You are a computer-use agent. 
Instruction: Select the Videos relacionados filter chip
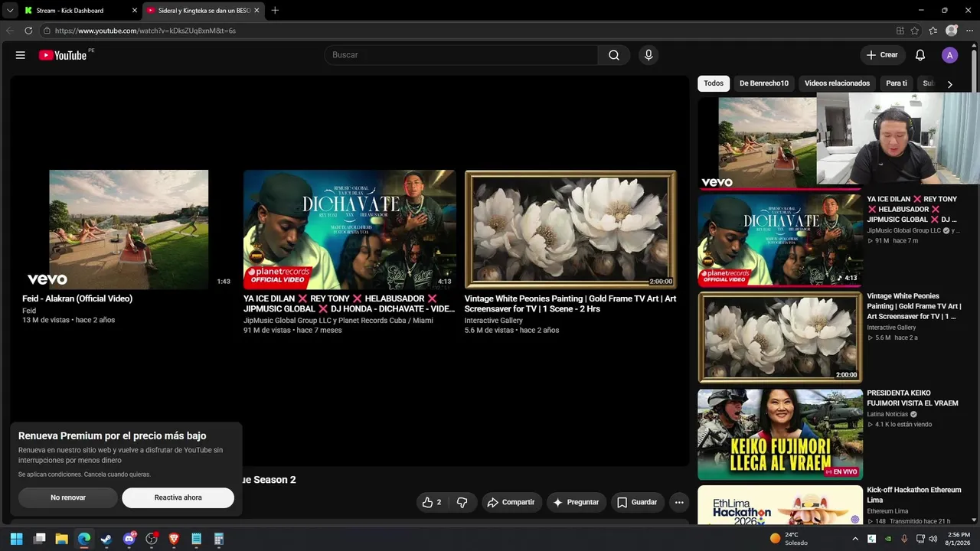pos(837,83)
